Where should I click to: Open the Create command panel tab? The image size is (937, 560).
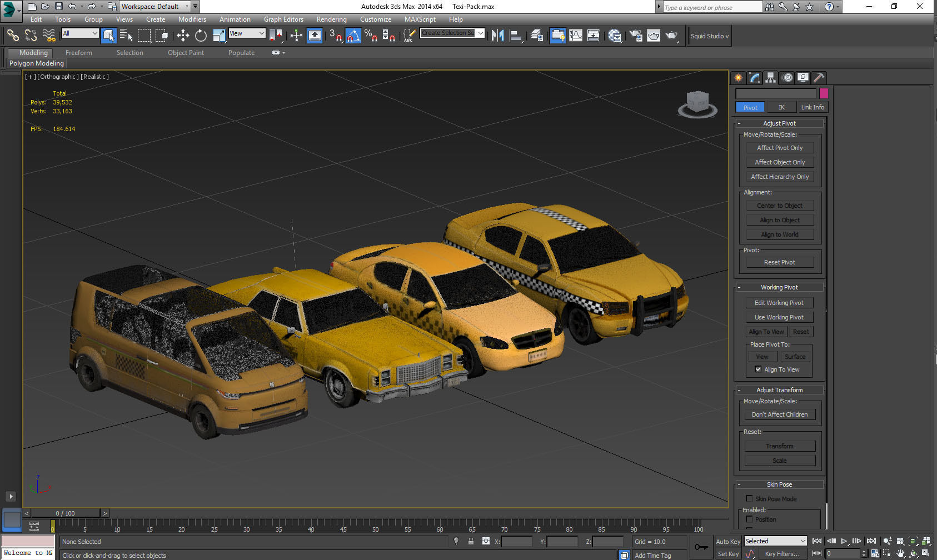(x=738, y=78)
